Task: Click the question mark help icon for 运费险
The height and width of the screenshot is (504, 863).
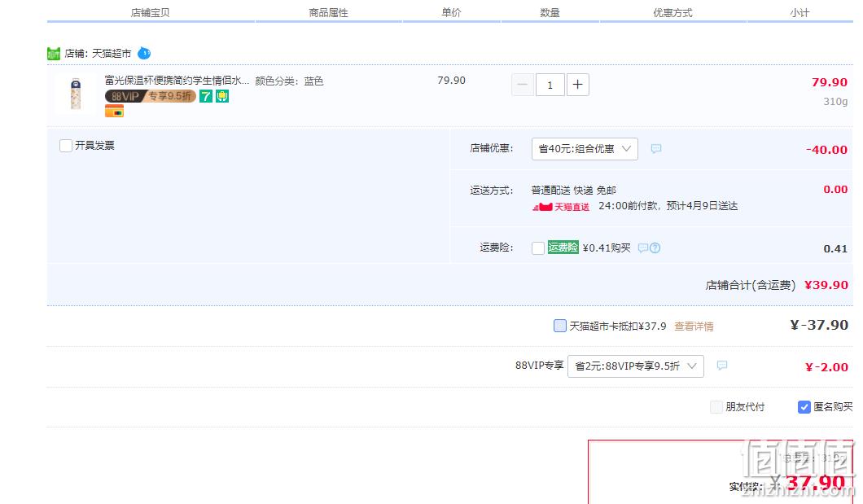Action: point(655,248)
